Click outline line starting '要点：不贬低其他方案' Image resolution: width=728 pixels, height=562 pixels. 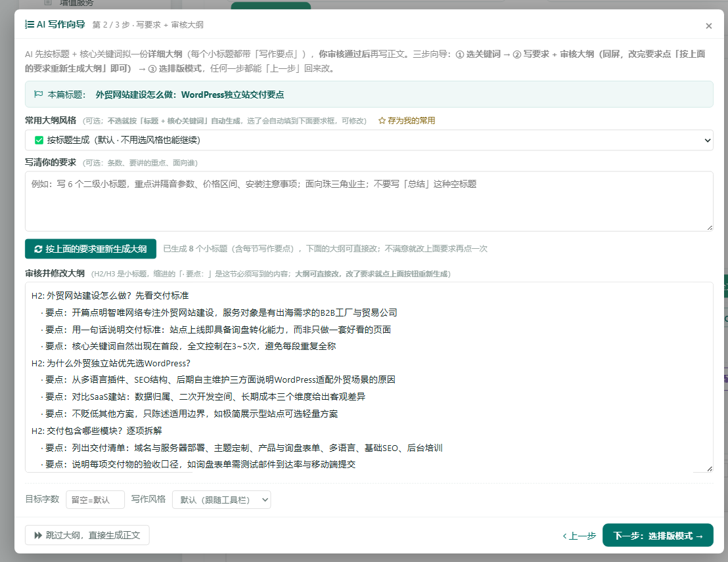point(189,414)
